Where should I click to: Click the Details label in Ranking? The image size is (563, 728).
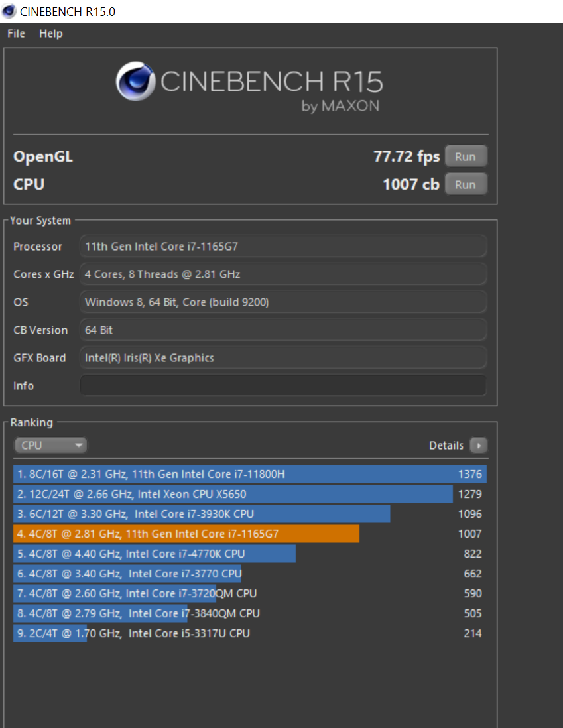tap(446, 446)
